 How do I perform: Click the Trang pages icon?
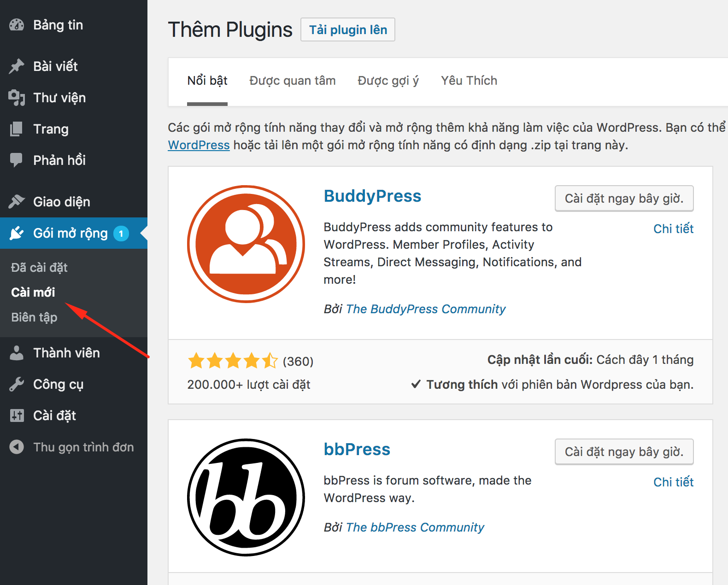[x=17, y=129]
